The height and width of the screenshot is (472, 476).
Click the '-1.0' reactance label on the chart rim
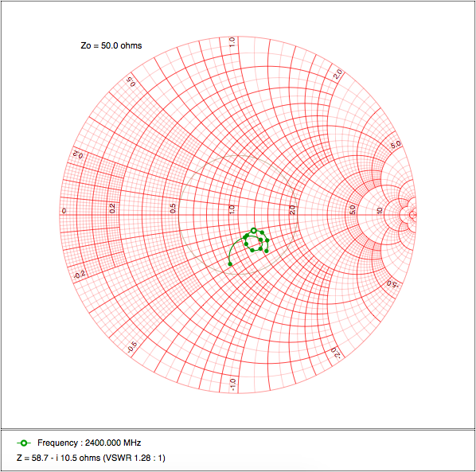pos(233,384)
